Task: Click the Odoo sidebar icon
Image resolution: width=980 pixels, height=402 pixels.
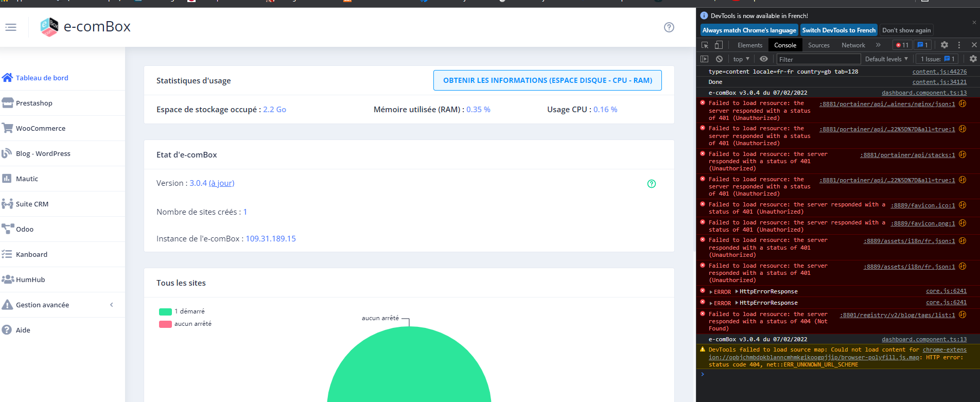Action: pyautogui.click(x=7, y=229)
